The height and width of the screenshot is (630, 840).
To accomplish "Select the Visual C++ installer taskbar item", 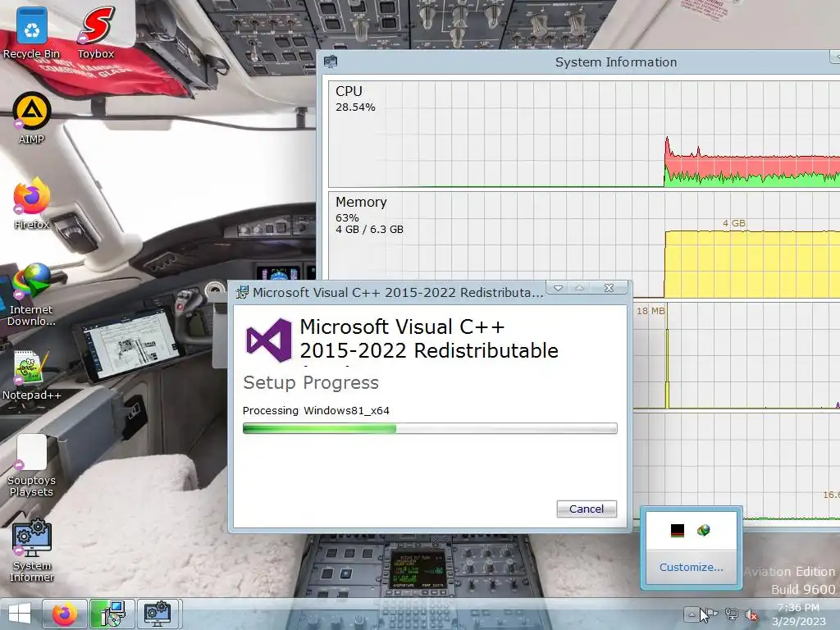I will pyautogui.click(x=112, y=614).
